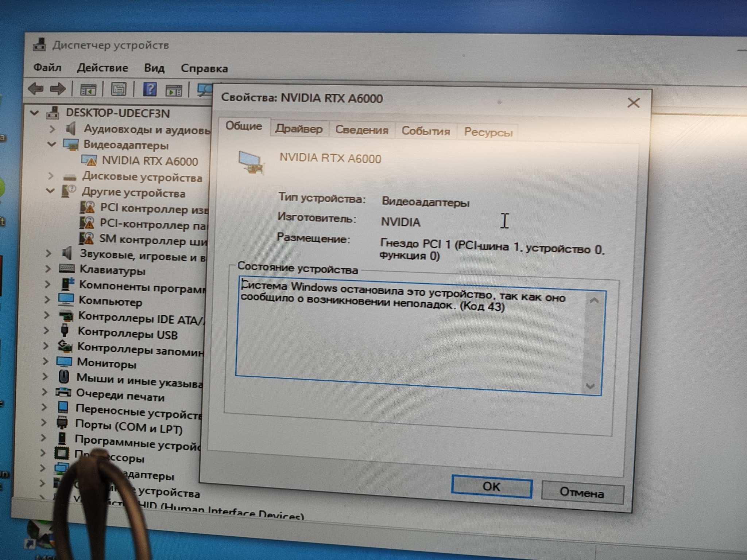Click the Отмена button
This screenshot has height=560, width=747.
(x=582, y=493)
